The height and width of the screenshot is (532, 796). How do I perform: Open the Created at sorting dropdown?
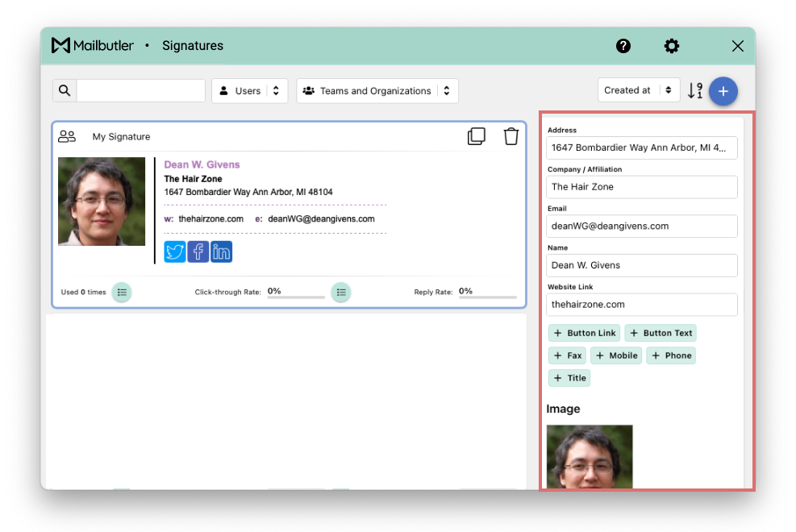click(x=639, y=91)
